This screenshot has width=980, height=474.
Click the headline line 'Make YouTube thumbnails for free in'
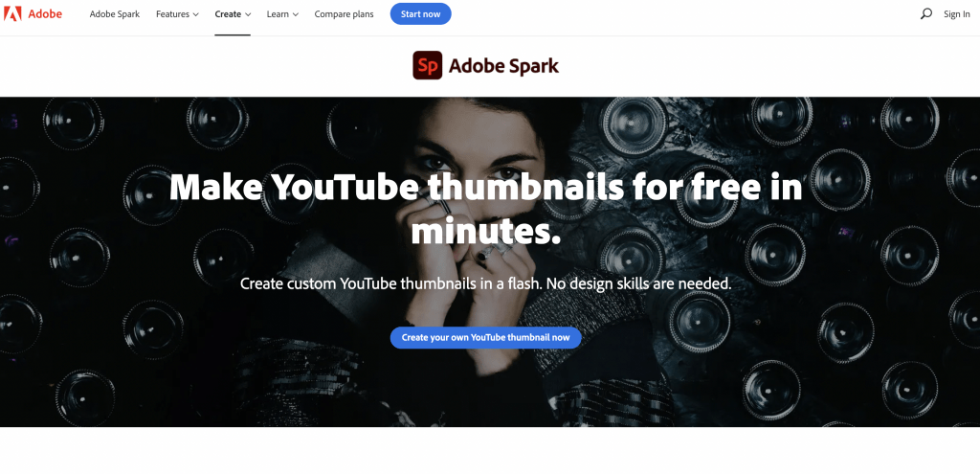pos(485,186)
